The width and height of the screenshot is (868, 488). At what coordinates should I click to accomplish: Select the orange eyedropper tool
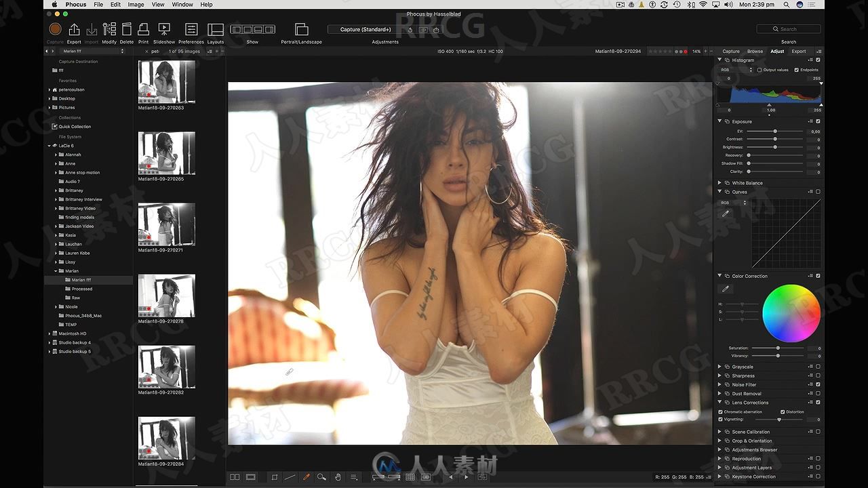[307, 477]
